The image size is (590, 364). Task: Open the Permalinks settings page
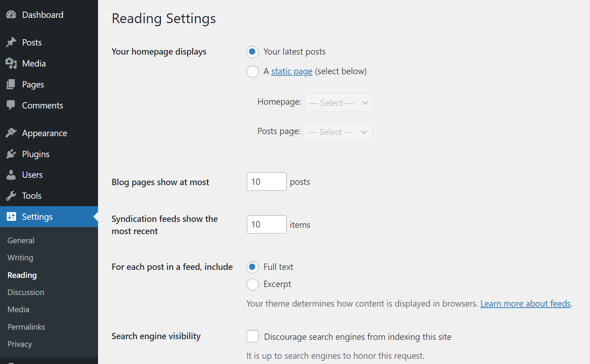(x=26, y=327)
